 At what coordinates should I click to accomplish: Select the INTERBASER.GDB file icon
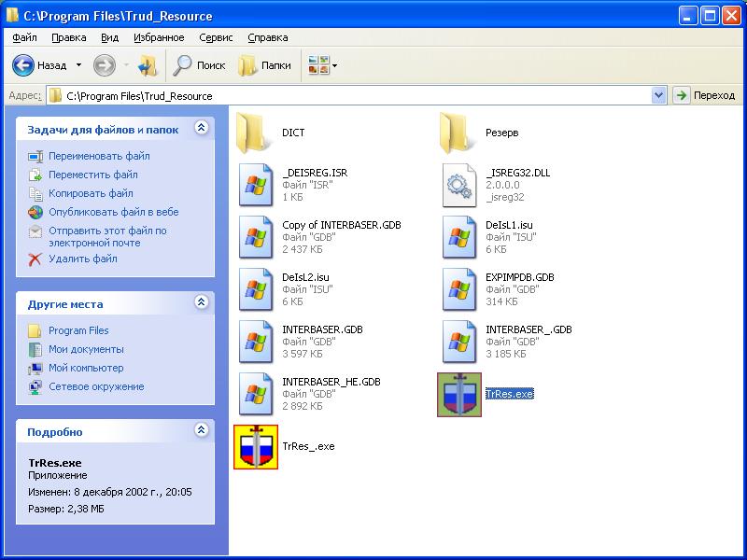pos(256,342)
